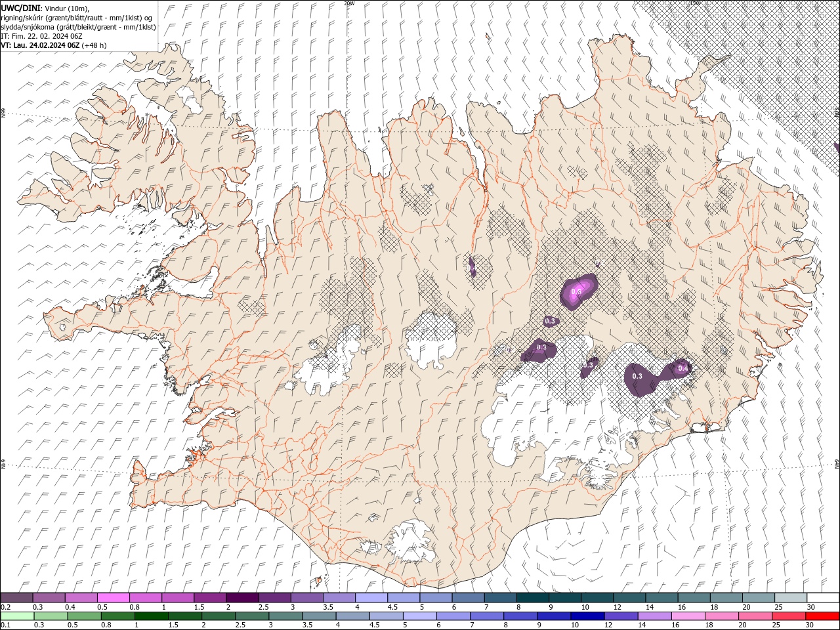Select the 4 slate blue swatch in lower legend
840x630 pixels.
click(x=353, y=616)
